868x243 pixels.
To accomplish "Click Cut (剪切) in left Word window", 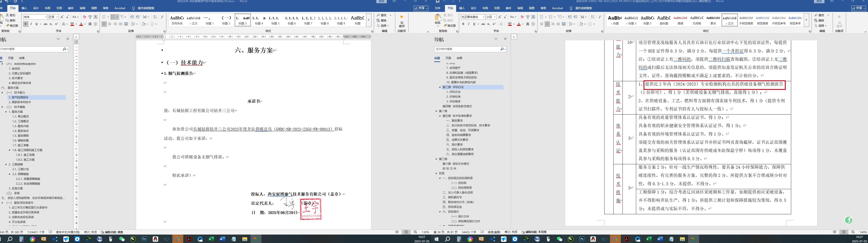I will (10, 15).
